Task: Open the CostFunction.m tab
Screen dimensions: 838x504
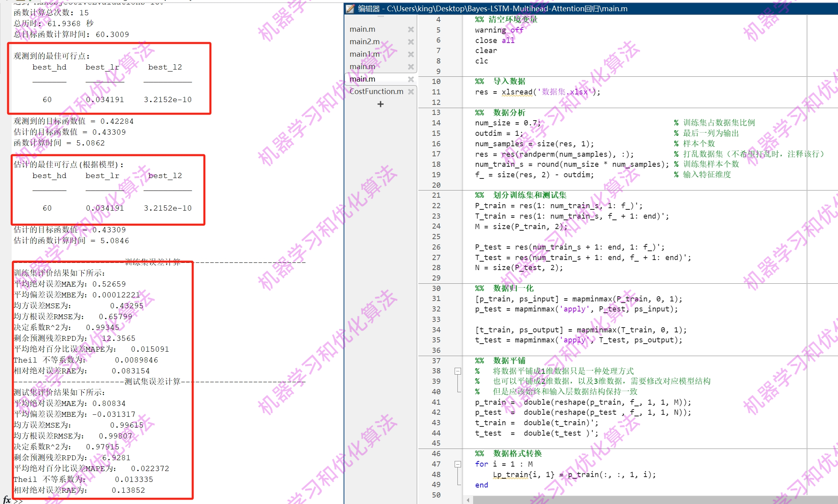Action: [376, 92]
